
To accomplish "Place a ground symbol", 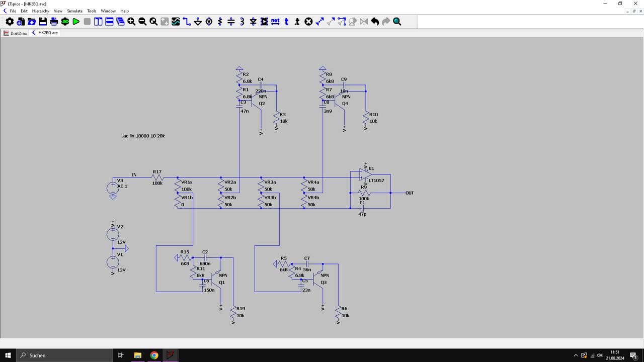I will click(198, 22).
